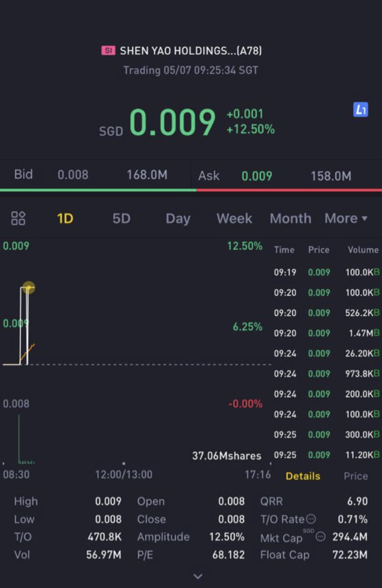Tap the Ask volume 158.0M
Screen dimensions: 382x588
pyautogui.click(x=331, y=176)
